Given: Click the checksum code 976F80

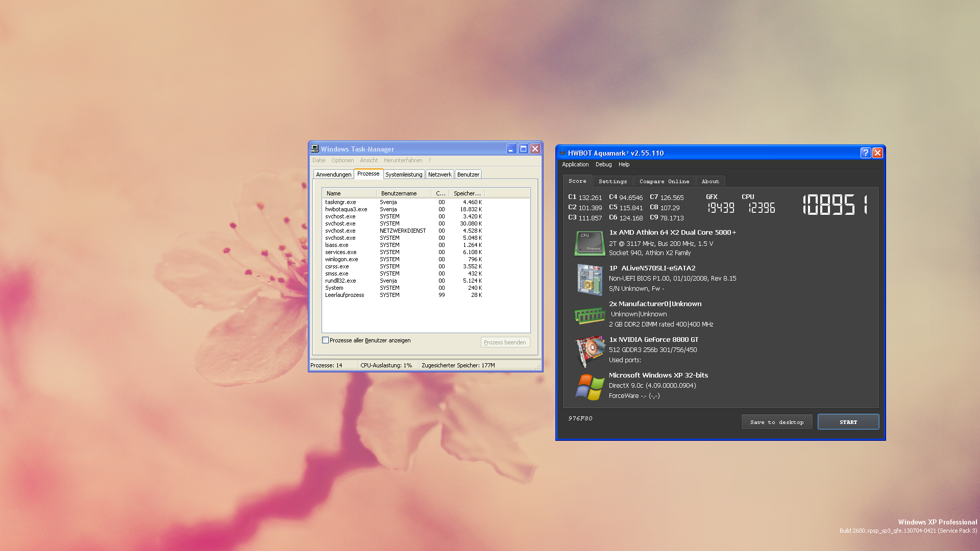Looking at the screenshot, I should pos(580,418).
